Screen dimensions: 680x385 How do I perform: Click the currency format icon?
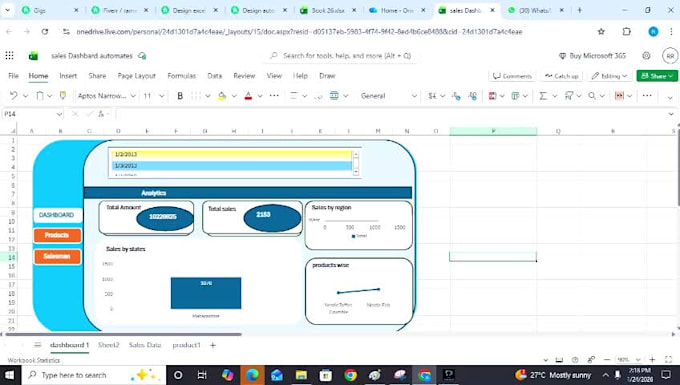pos(432,96)
